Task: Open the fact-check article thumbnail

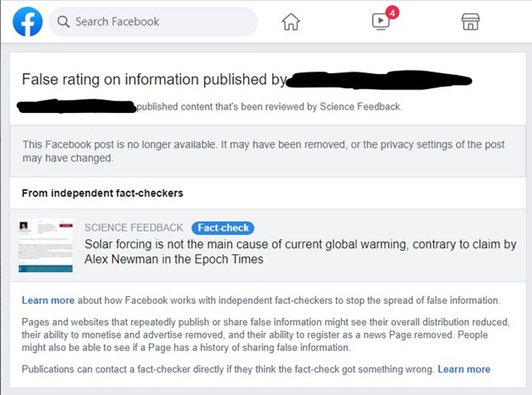Action: (x=45, y=246)
